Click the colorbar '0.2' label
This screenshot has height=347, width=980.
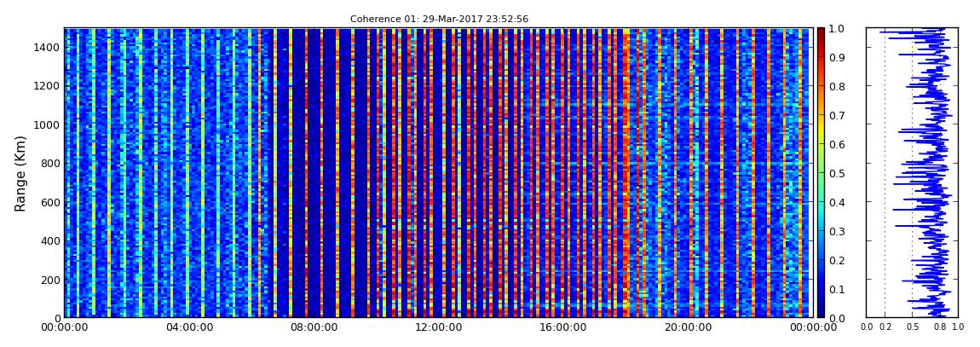pos(836,260)
